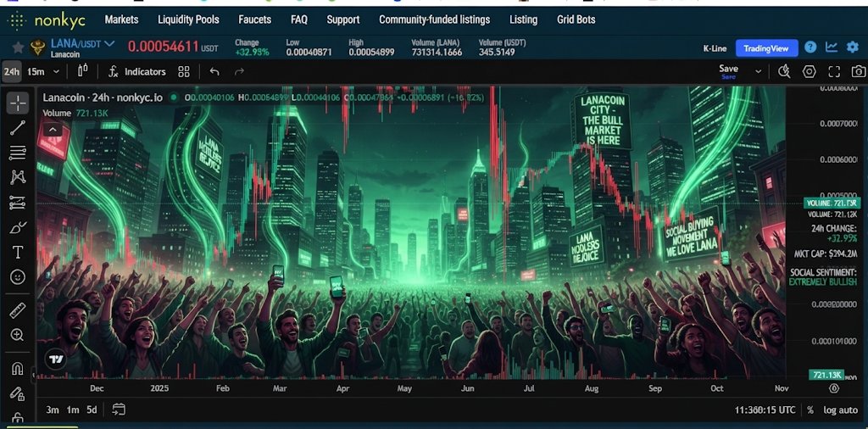Screen dimensions: 868x429
Task: Switch to TradingView chart
Action: point(766,48)
